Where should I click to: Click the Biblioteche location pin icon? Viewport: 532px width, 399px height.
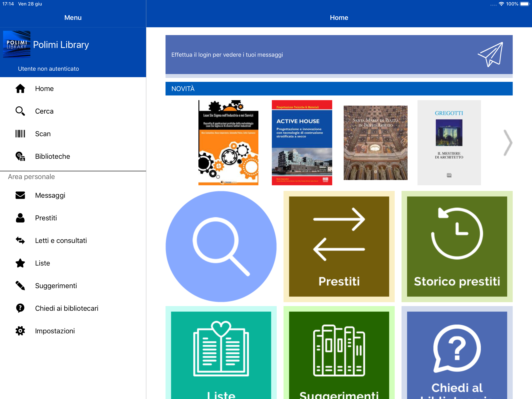pos(20,156)
